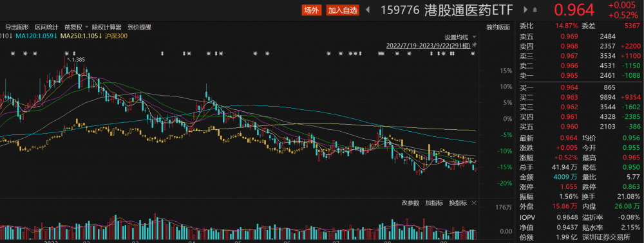Select the 买四 row price 0.961

click(569, 117)
